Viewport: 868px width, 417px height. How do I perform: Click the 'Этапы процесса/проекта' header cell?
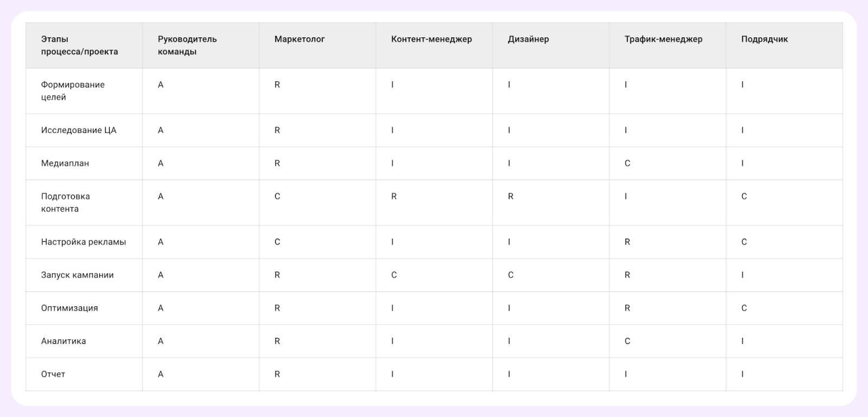79,46
